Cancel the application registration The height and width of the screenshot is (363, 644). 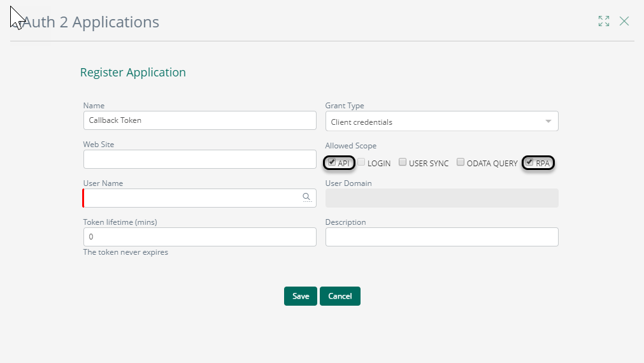[340, 296]
